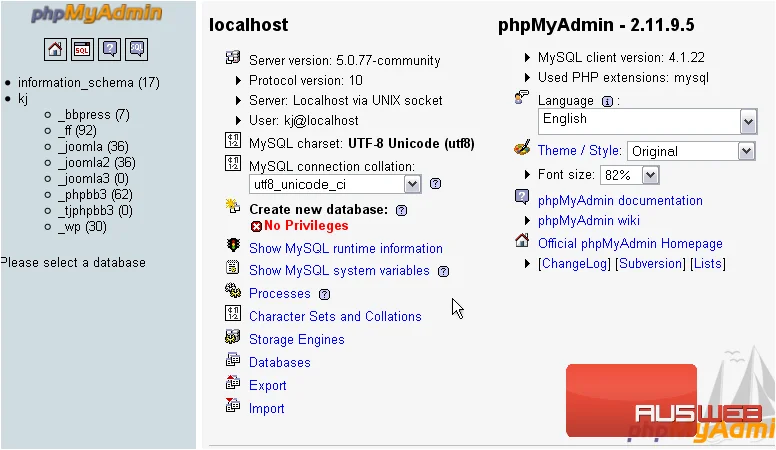This screenshot has height=450, width=776.
Task: Open the SQL query window icon
Action: 82,49
